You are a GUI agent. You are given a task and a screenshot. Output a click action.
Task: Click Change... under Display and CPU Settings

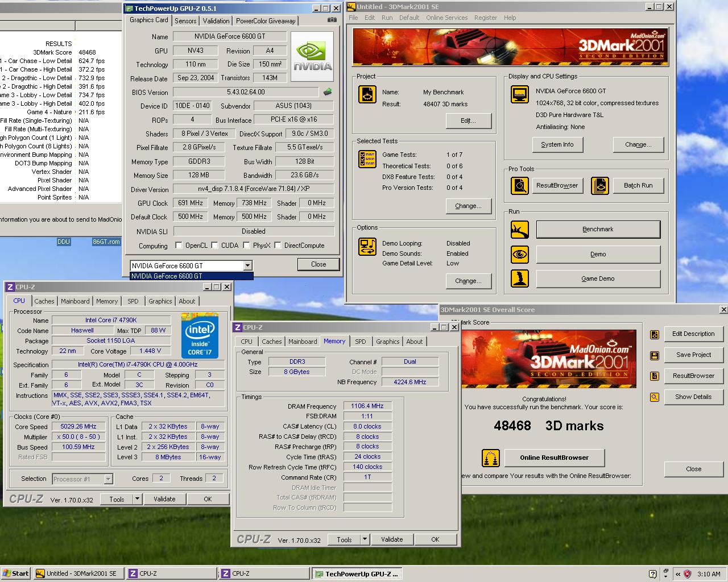coord(638,144)
